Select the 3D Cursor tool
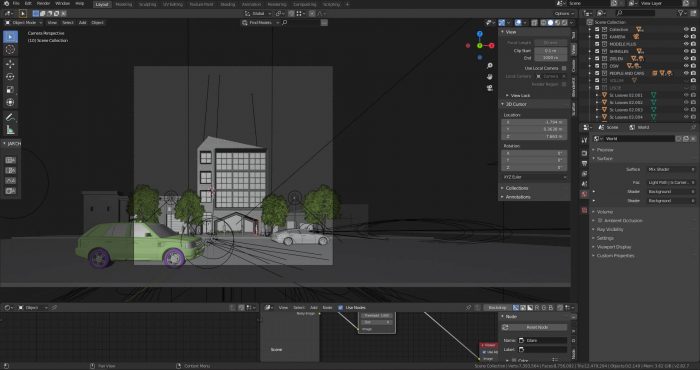This screenshot has height=370, width=700. [10, 50]
